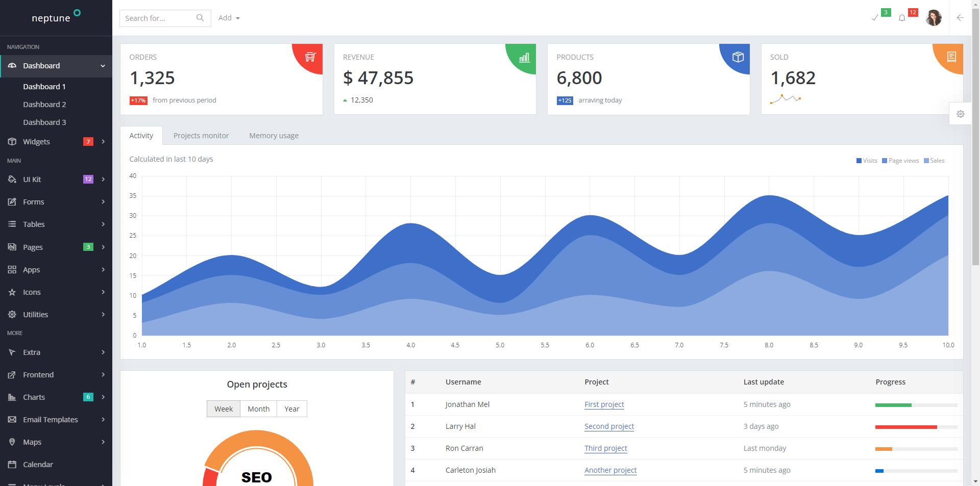Select the Year period button
The image size is (980, 486).
click(x=292, y=408)
